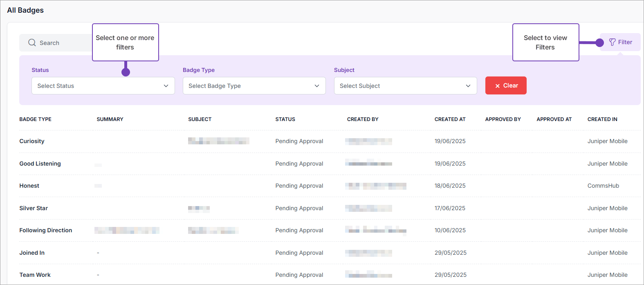644x285 pixels.
Task: Open the Select Badge Type dropdown
Action: coord(254,86)
